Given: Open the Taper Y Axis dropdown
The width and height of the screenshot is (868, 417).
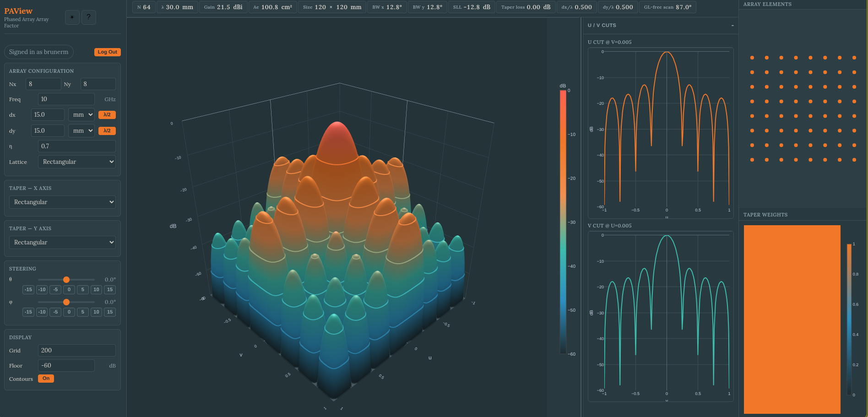Looking at the screenshot, I should coord(62,243).
